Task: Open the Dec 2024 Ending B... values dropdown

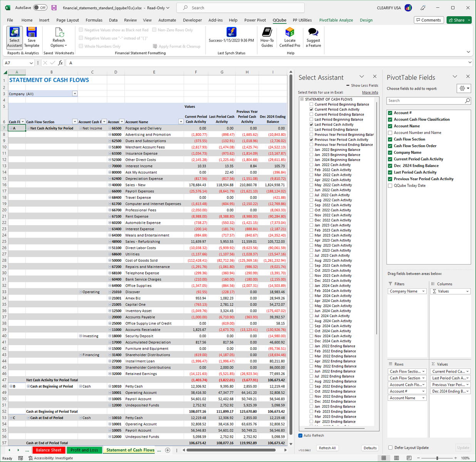Action: (468, 391)
